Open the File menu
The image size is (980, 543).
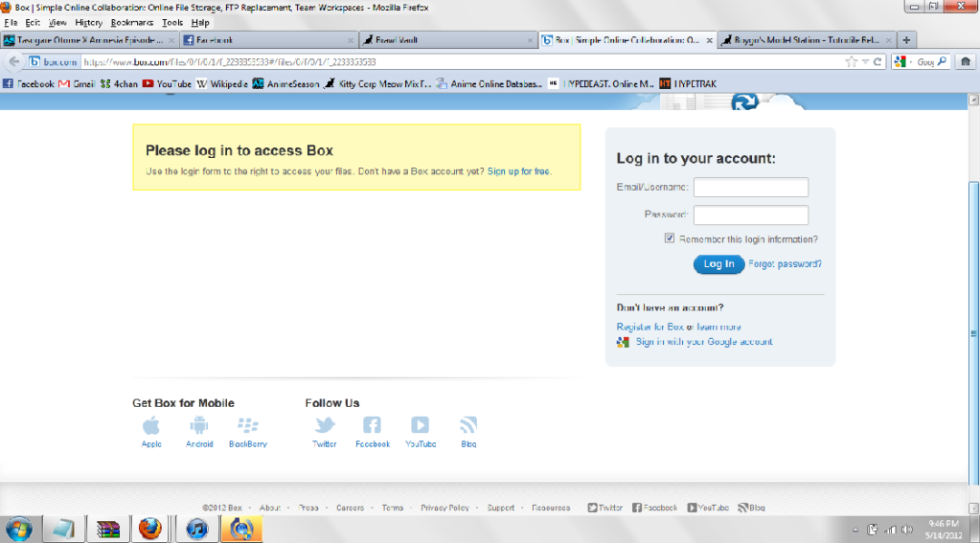[x=11, y=22]
